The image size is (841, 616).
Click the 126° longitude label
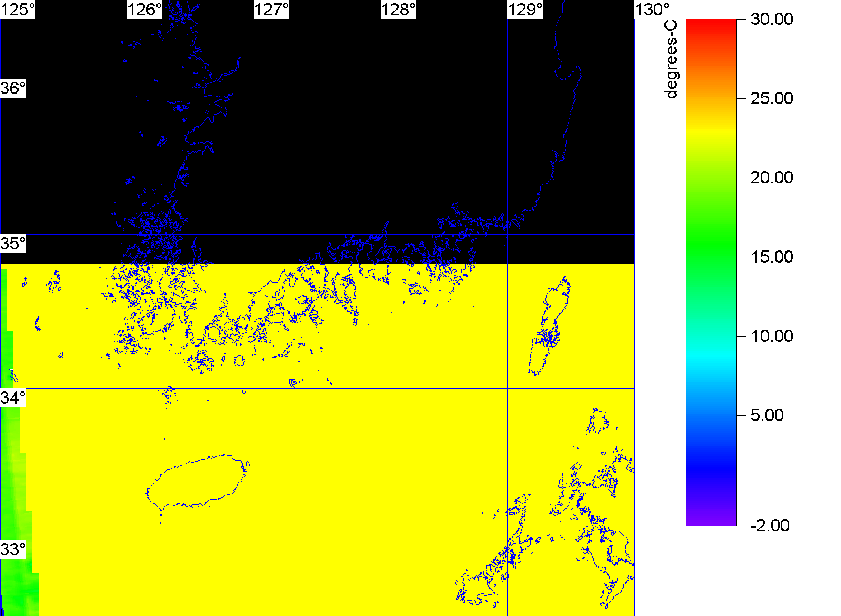[145, 10]
